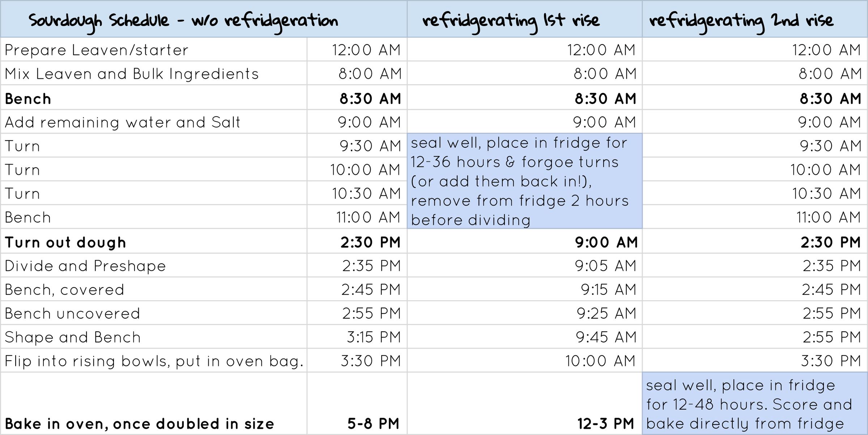
Task: Click the blue '12-48 hours' fridge note cell
Action: [754, 404]
